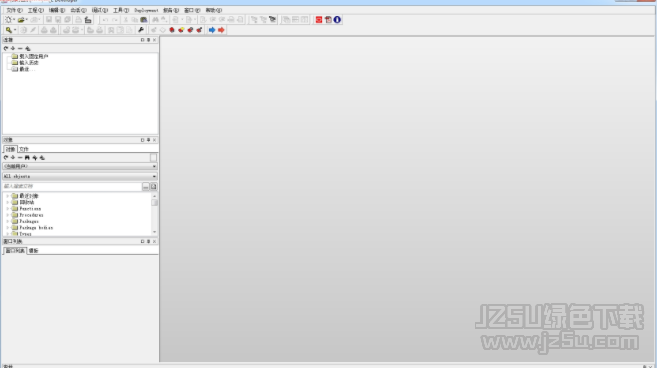Click the Paste clipboard icon in the toolbar
Image resolution: width=657 pixels, height=368 pixels.
(144, 20)
